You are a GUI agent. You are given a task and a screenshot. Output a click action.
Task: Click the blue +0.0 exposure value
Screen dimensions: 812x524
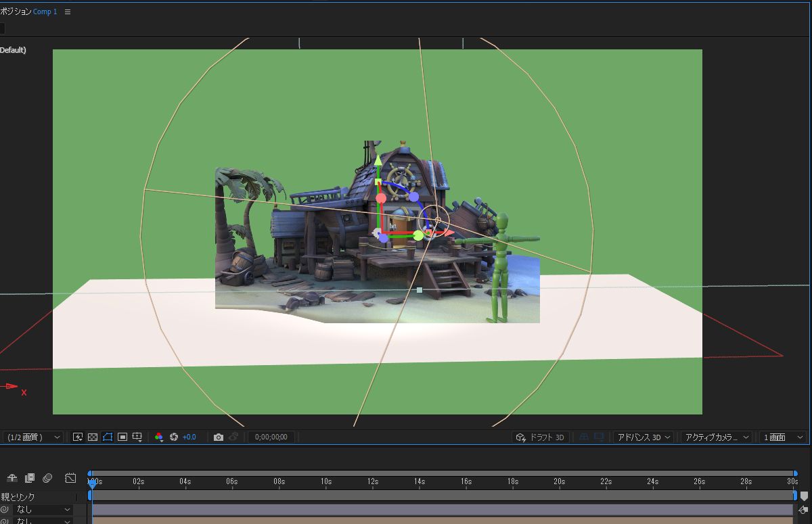(x=188, y=437)
